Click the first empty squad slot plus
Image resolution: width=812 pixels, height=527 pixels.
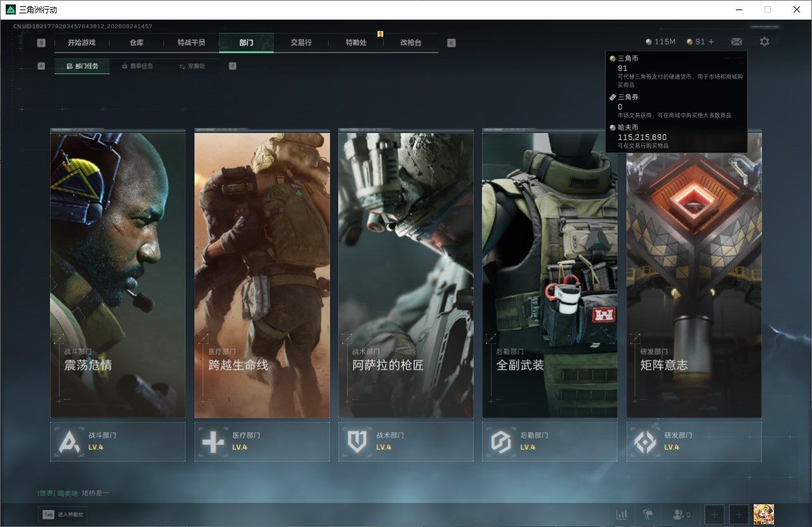tap(714, 515)
